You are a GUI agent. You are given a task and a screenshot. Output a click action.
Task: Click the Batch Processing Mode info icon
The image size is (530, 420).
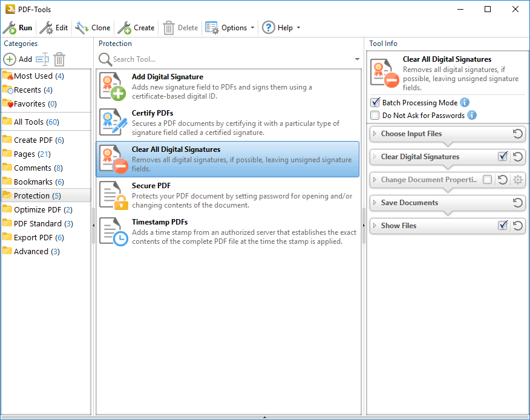pyautogui.click(x=465, y=102)
